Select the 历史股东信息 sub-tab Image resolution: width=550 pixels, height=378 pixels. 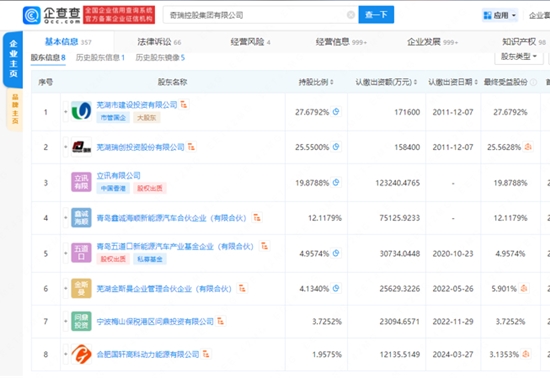[x=100, y=58]
